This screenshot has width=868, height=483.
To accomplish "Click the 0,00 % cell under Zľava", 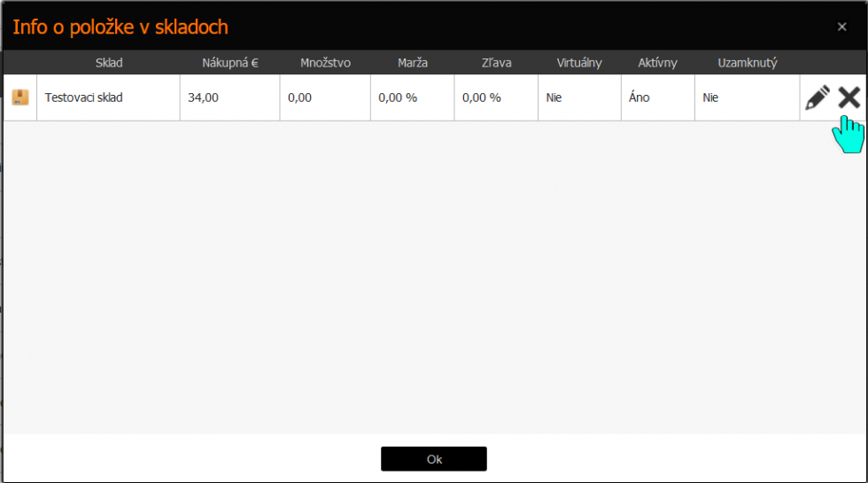I will [481, 97].
